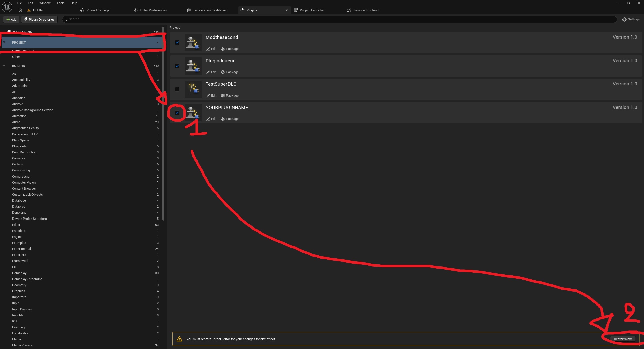Click the PluginJoueur plugin thumbnail icon
Viewport: 644px width, 349px height.
pos(193,66)
